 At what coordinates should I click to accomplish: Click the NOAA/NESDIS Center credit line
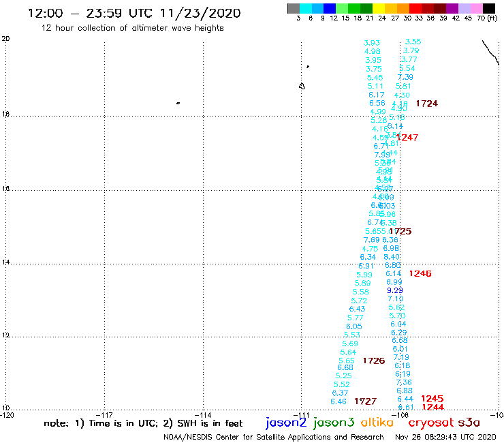point(274,438)
